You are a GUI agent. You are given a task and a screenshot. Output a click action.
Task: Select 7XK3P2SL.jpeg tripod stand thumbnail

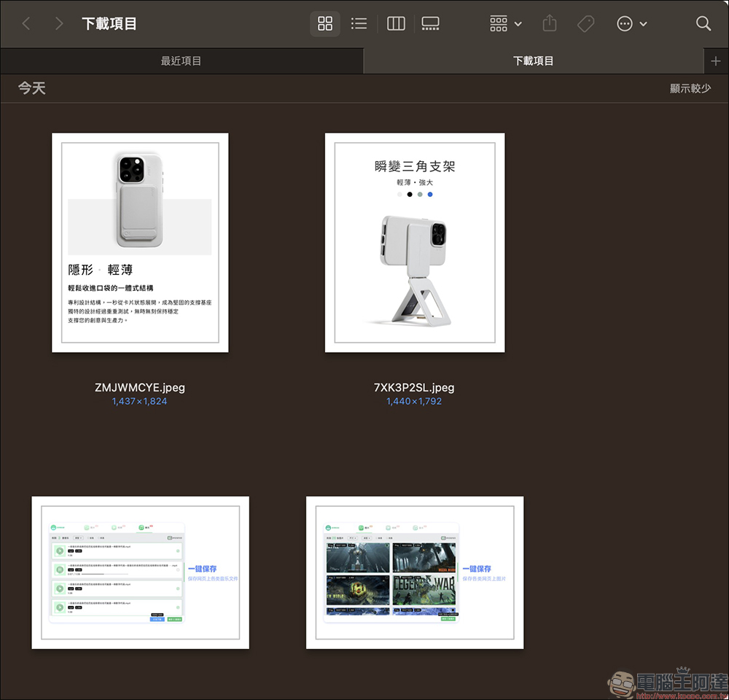415,242
